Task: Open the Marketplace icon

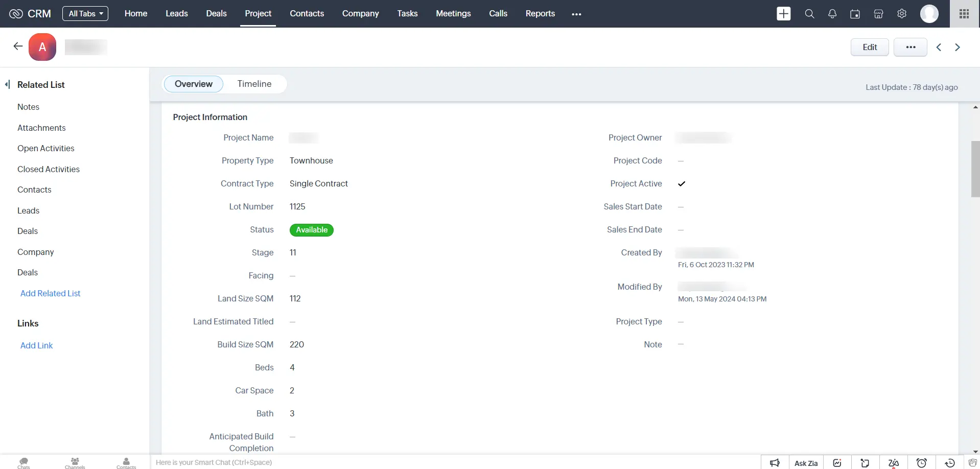Action: pyautogui.click(x=878, y=14)
